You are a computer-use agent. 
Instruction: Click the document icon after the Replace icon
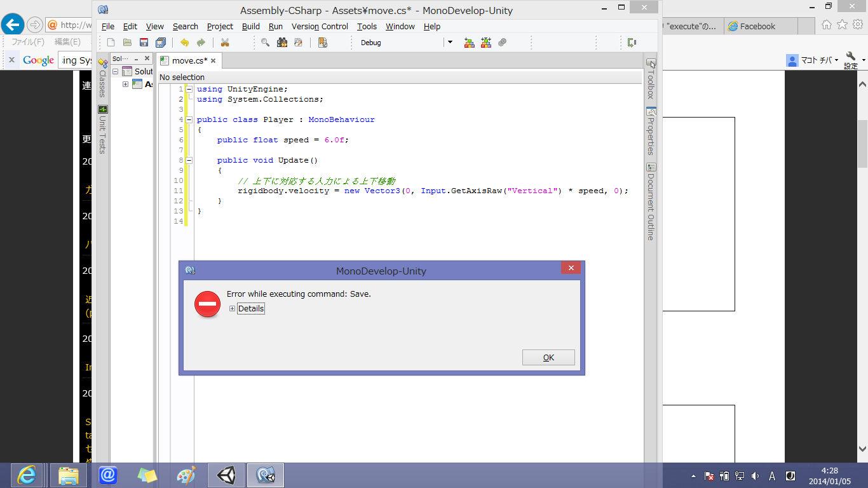[x=322, y=43]
